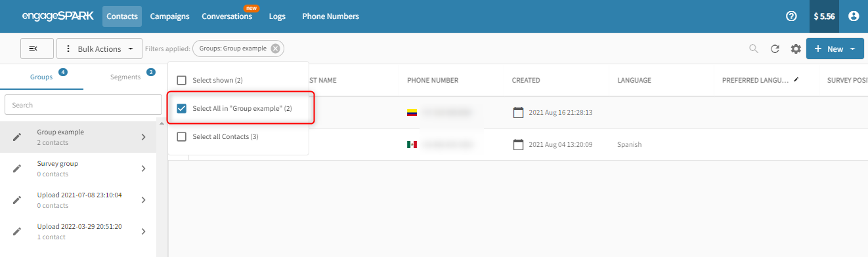Open the help question mark icon
868x257 pixels.
(x=791, y=16)
